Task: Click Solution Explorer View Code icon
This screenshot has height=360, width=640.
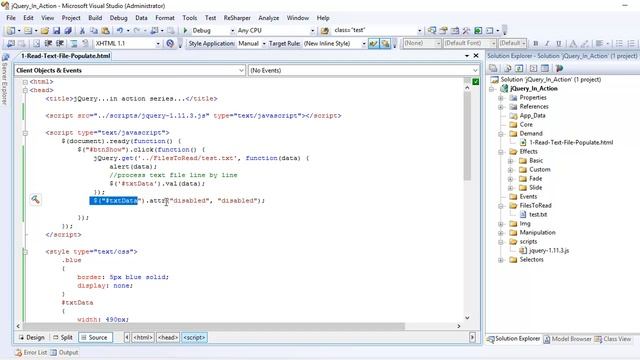Action: (x=533, y=69)
